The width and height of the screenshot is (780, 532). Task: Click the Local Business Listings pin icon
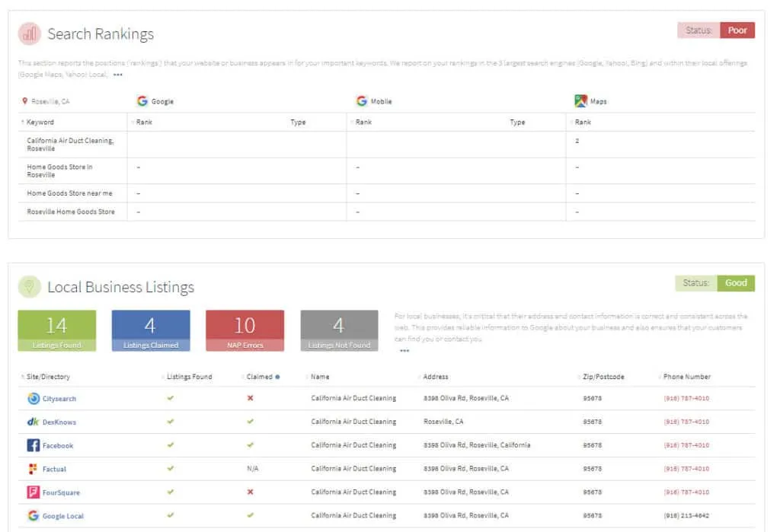pyautogui.click(x=30, y=287)
